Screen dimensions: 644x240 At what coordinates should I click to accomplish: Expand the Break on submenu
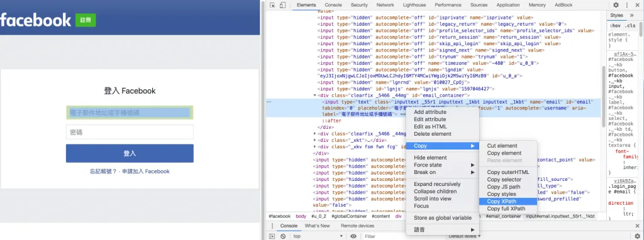(443, 172)
